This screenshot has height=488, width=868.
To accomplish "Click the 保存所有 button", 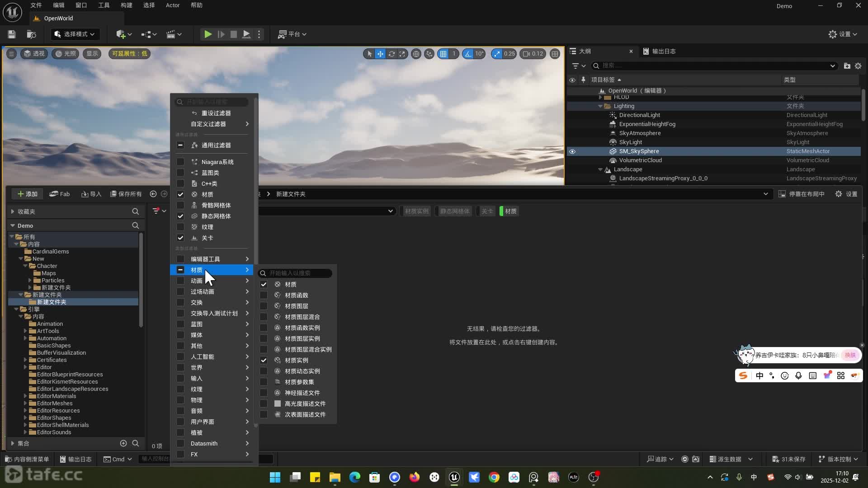I will click(126, 194).
